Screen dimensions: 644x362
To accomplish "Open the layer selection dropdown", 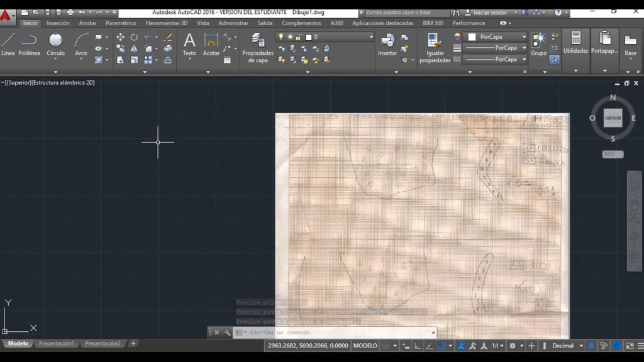I will point(371,37).
